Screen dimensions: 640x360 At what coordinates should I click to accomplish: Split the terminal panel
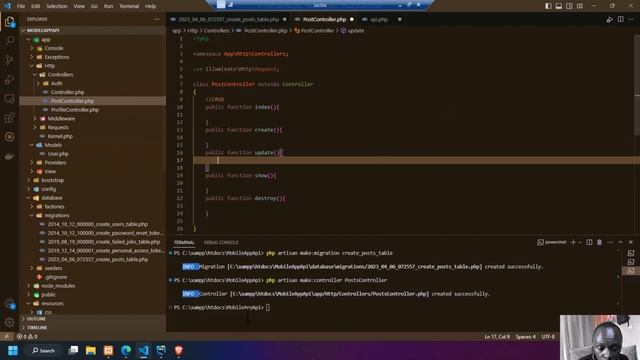[589, 242]
